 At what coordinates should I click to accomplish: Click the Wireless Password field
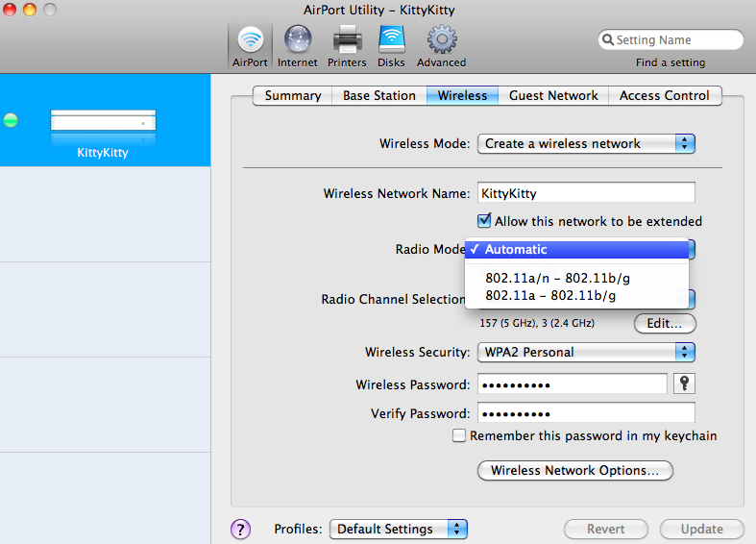point(573,383)
